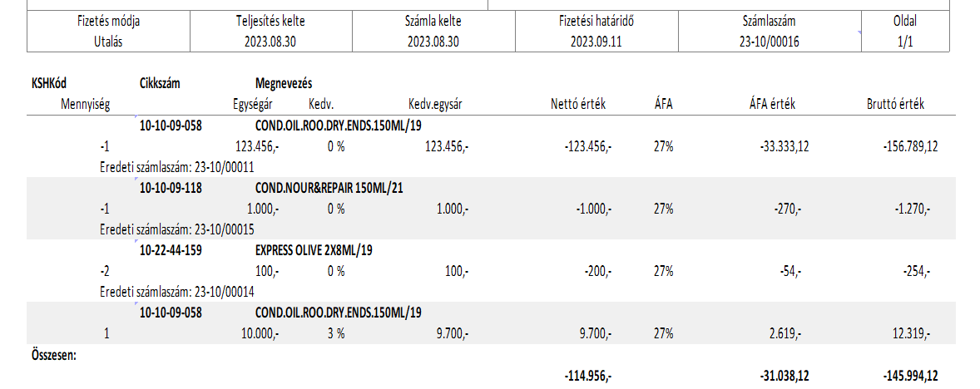Click the Oldal value 1/1
980x389 pixels.
tap(906, 42)
